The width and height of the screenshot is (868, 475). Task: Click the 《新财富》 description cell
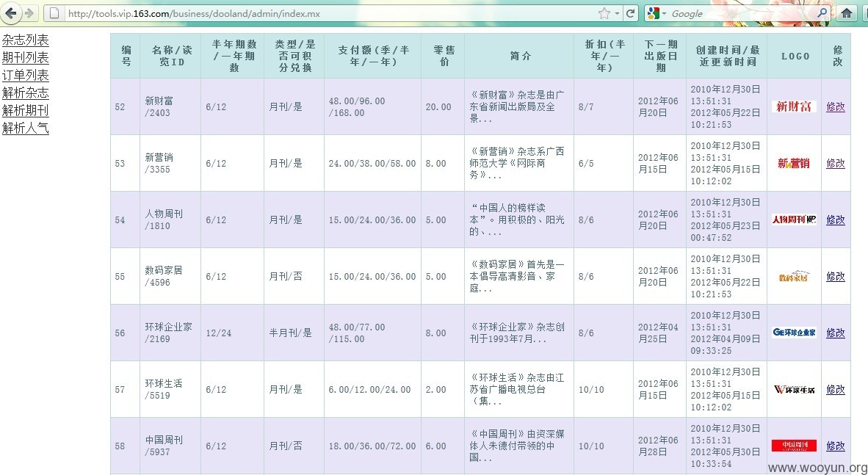(519, 106)
